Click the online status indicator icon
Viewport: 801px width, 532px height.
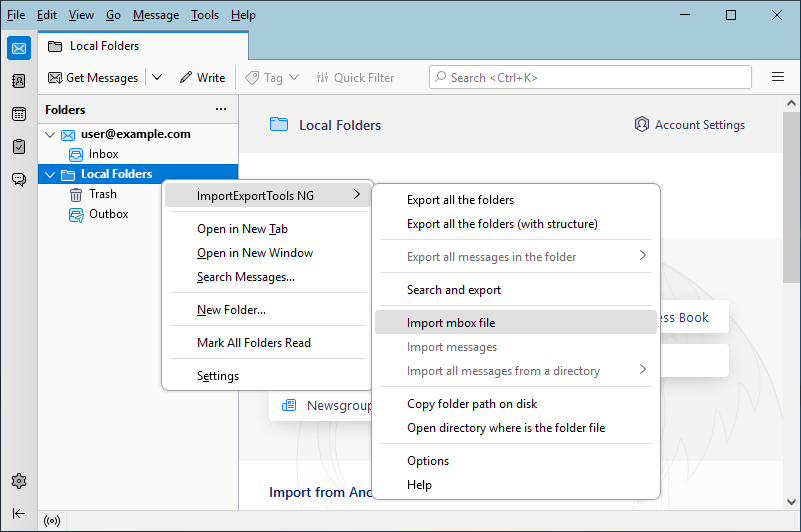coord(52,521)
